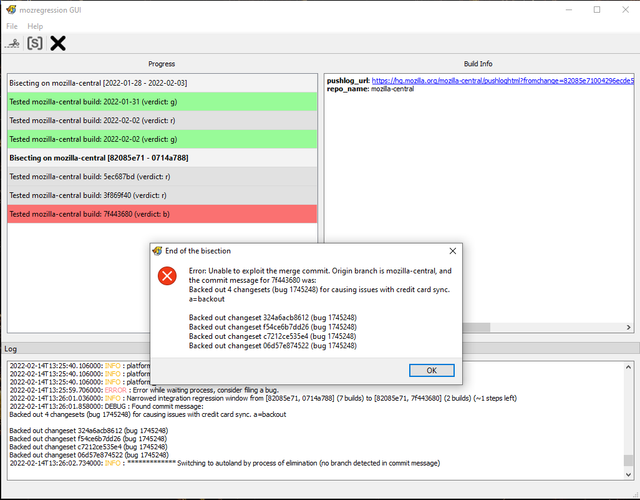Click the red error icon in the dialog
This screenshot has width=640, height=500.
click(167, 276)
